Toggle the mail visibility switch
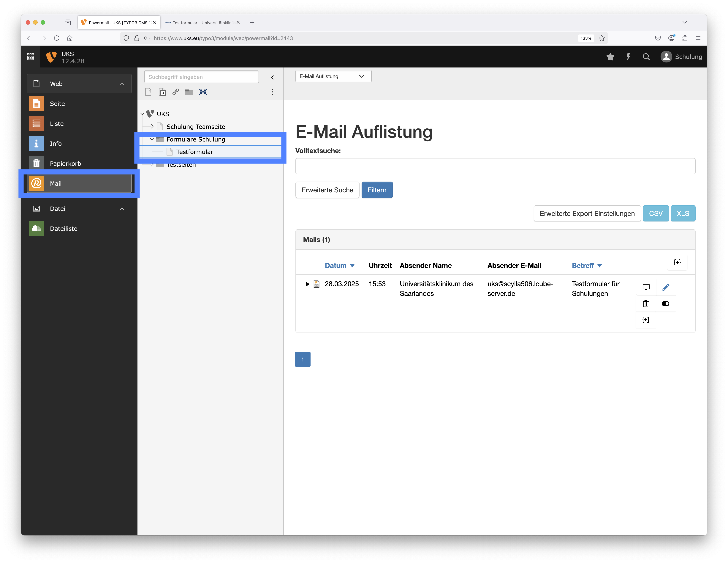The height and width of the screenshot is (563, 728). coord(665,303)
